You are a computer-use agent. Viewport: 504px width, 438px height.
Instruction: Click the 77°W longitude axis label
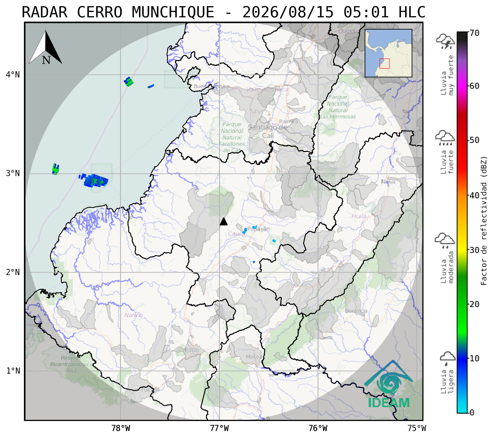(x=219, y=428)
